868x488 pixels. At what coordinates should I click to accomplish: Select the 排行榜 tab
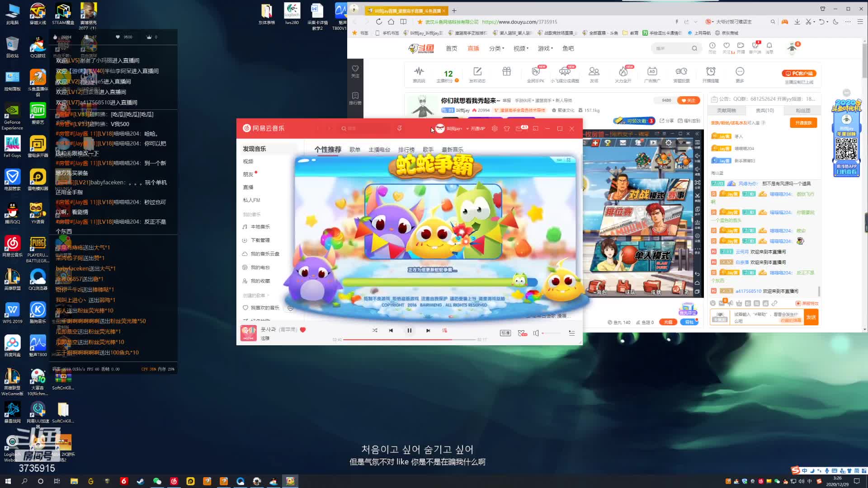[x=406, y=150]
